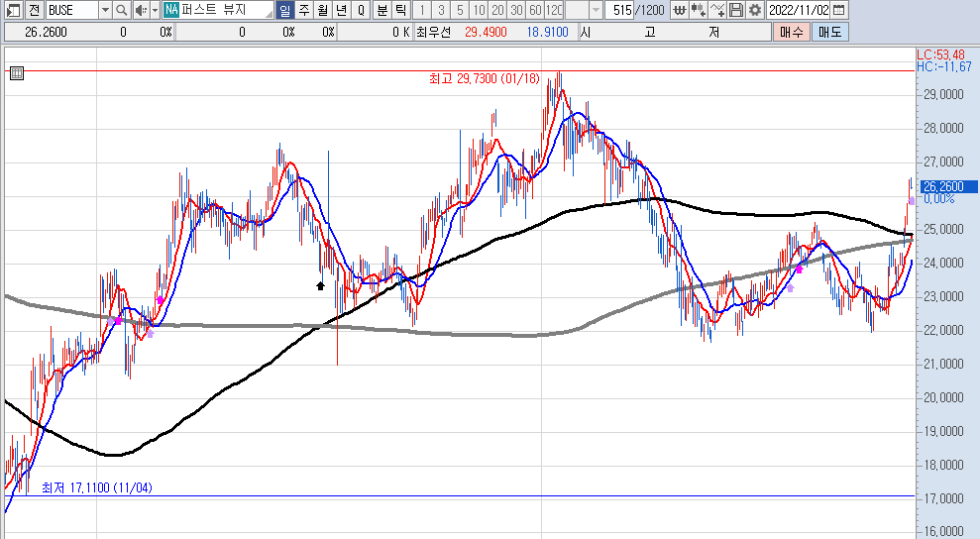Open chart settings gear icon
The width and height of the screenshot is (980, 539).
click(754, 10)
